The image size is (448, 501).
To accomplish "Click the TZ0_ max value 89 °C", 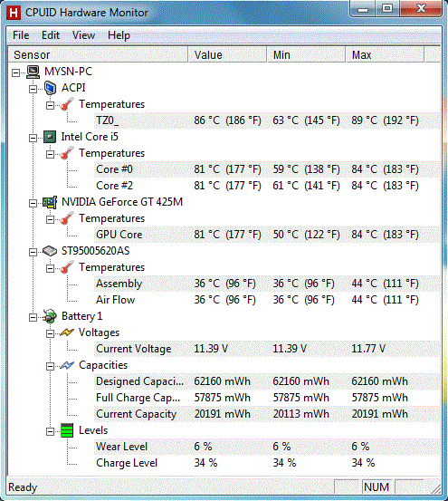I will [x=385, y=120].
